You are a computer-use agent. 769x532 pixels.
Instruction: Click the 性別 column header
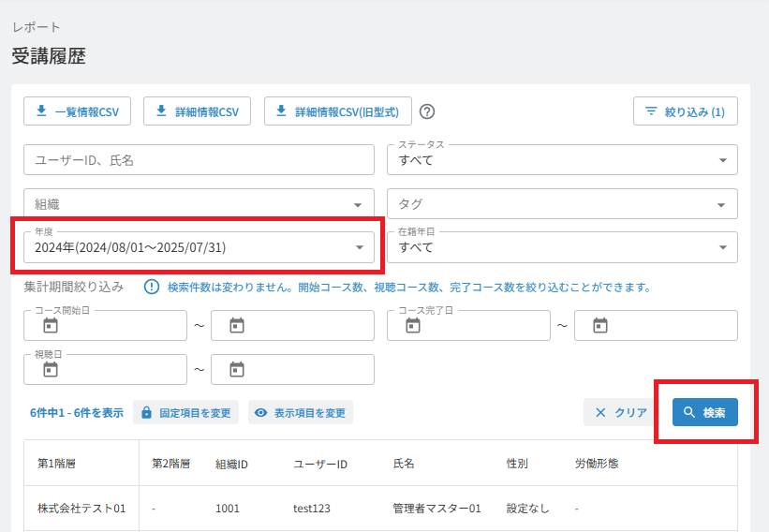pos(517,464)
